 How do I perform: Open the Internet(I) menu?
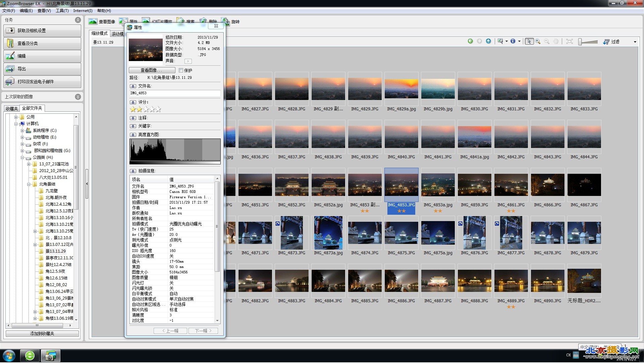pos(83,11)
